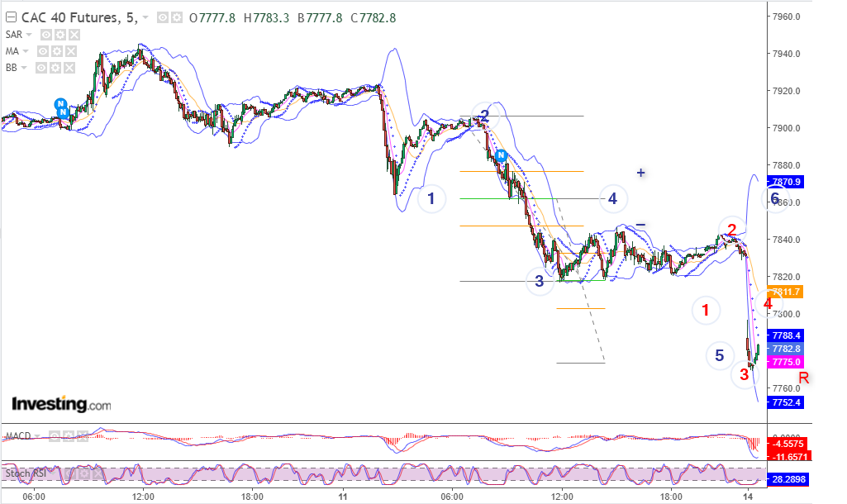Remove the MACD indicator with its X icon
The image size is (847, 504).
82,436
